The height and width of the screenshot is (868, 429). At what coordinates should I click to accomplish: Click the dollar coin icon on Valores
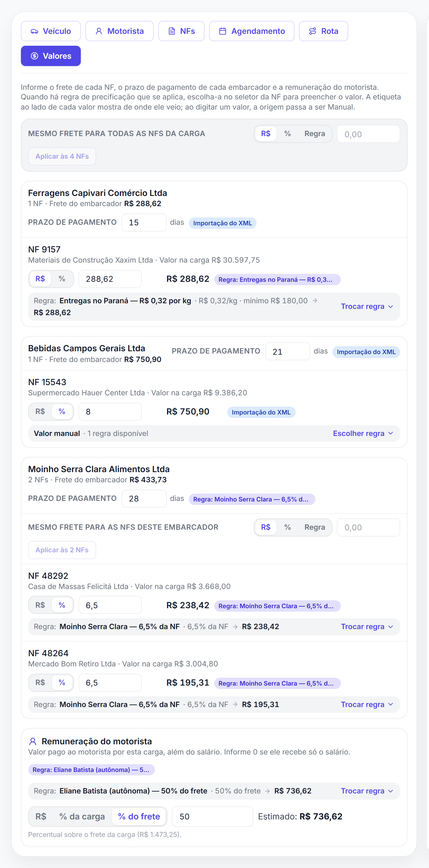pos(34,56)
